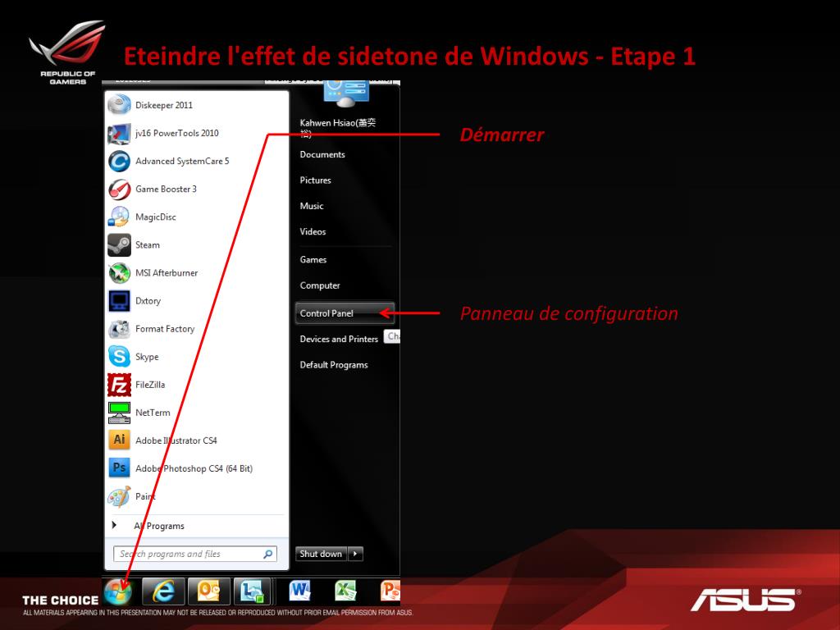Open Excel from the taskbar

(345, 591)
